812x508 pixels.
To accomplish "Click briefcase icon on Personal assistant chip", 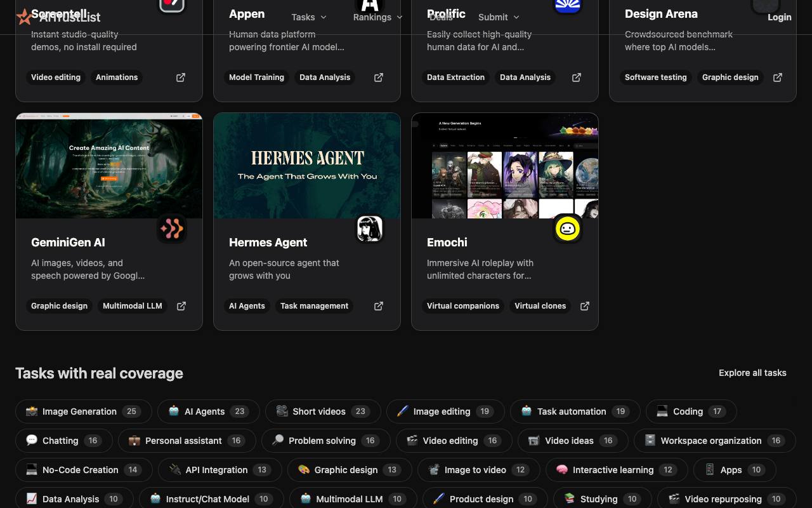I will pos(134,441).
